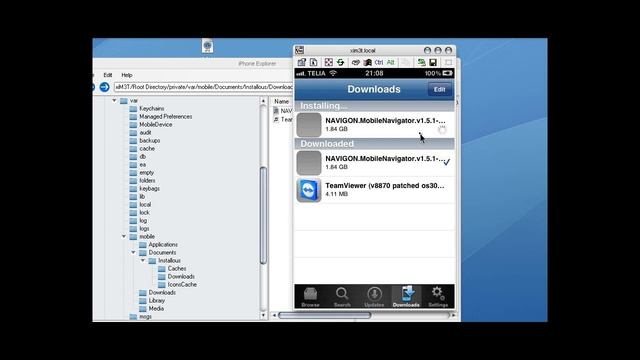The width and height of the screenshot is (640, 360).
Task: Switch to the Search tab
Action: [x=342, y=296]
